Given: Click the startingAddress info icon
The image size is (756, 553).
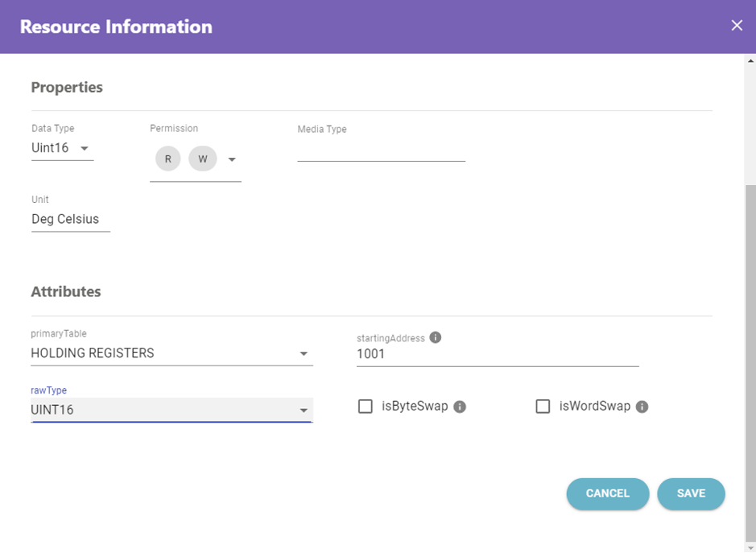Looking at the screenshot, I should 436,337.
